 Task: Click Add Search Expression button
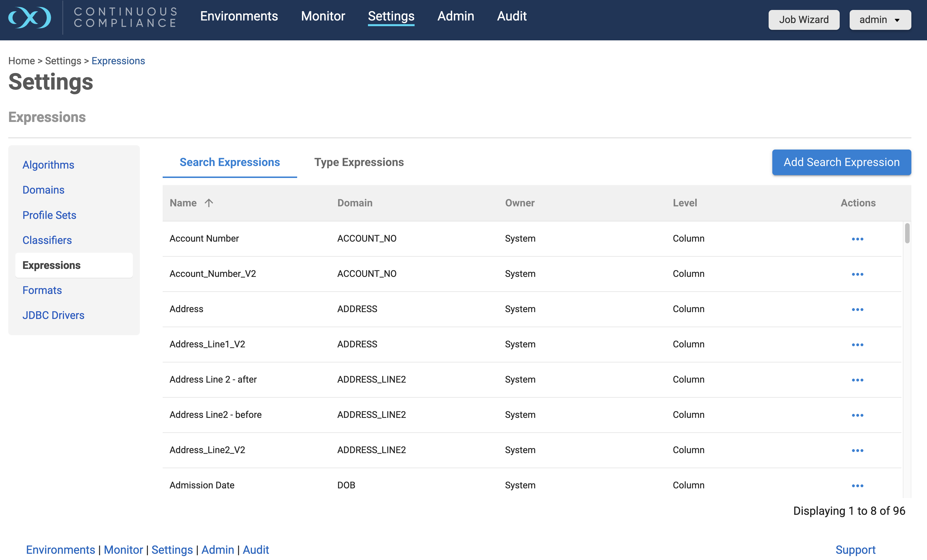841,162
